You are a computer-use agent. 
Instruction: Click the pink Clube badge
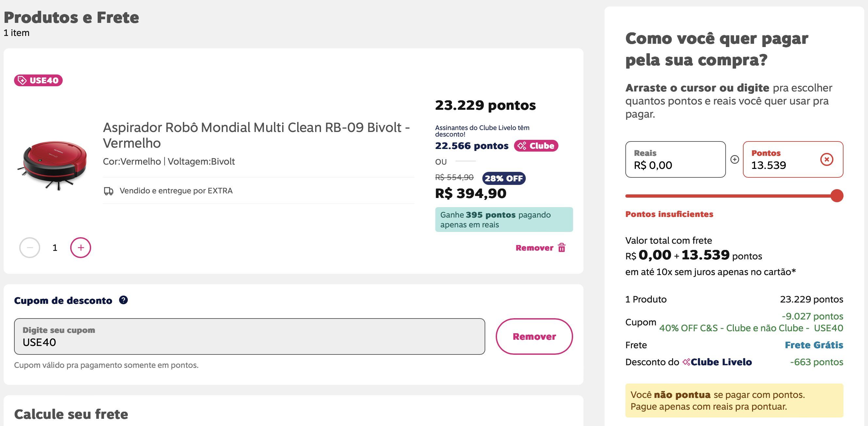pos(536,146)
